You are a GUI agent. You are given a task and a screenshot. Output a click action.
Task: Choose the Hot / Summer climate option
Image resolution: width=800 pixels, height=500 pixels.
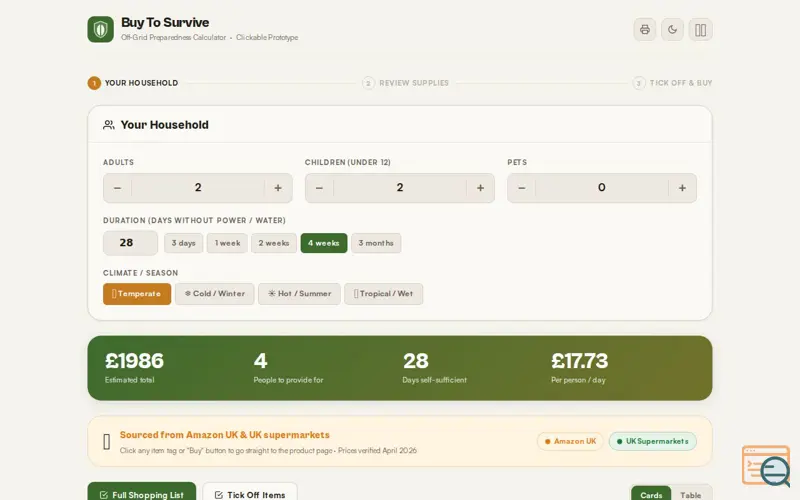(x=299, y=294)
